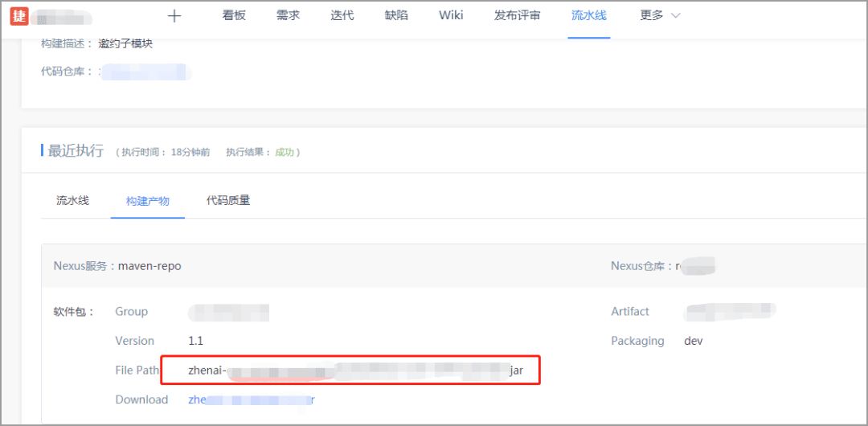This screenshot has height=426, width=868.
Task: Open the Wiki tab
Action: point(451,15)
